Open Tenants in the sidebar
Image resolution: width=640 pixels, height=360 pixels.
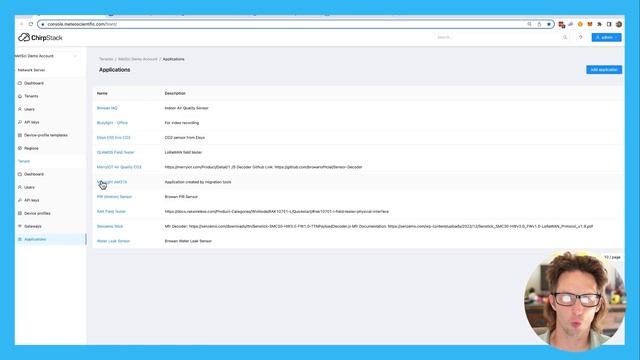31,96
